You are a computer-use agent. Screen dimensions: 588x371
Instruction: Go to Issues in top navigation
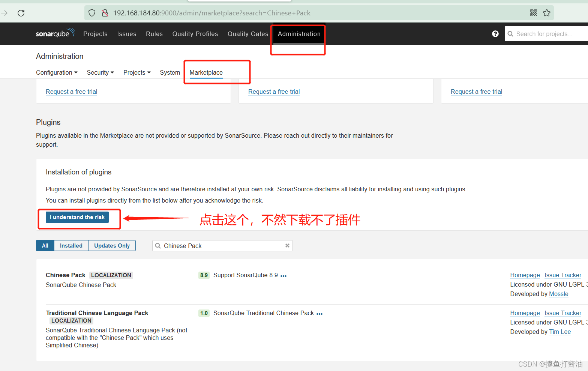127,34
